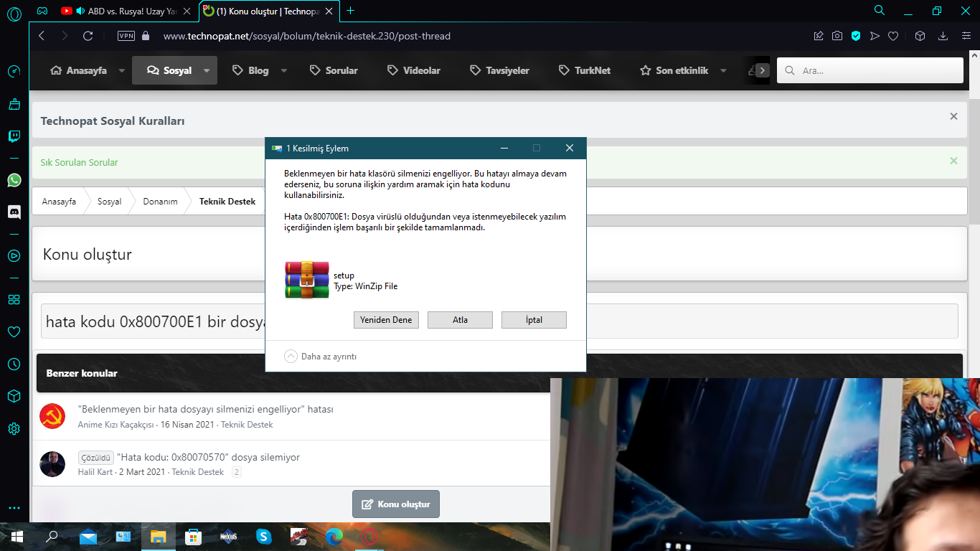Image resolution: width=980 pixels, height=551 pixels.
Task: Expand the Blog dropdown arrow
Action: [x=284, y=70]
